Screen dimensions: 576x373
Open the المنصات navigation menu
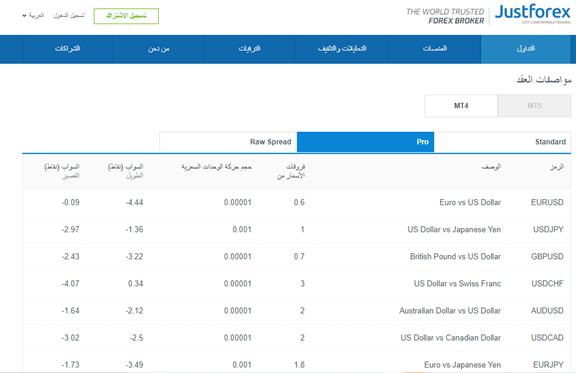point(435,49)
